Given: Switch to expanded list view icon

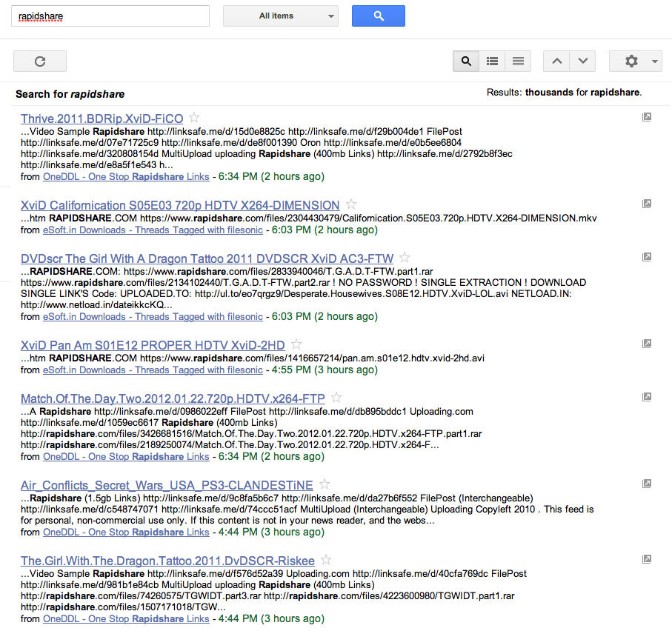Looking at the screenshot, I should [492, 61].
